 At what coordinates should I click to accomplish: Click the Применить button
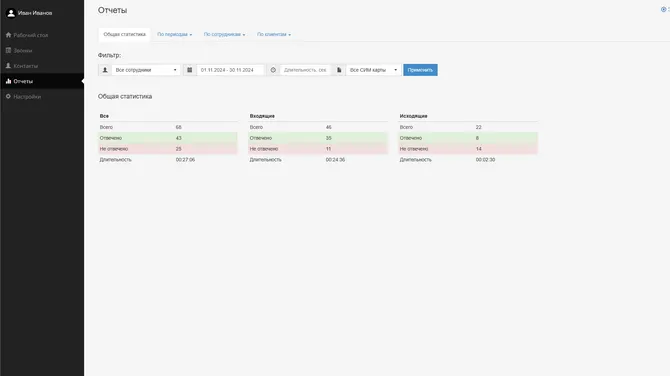(420, 70)
